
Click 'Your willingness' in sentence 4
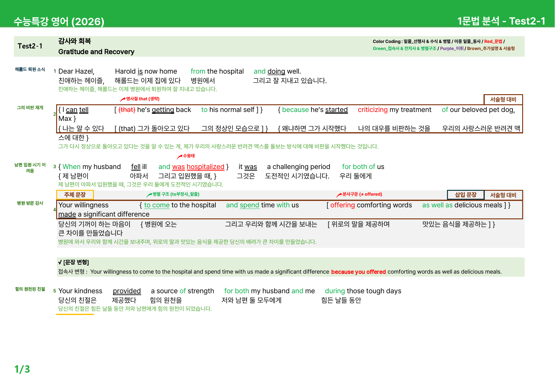click(83, 205)
